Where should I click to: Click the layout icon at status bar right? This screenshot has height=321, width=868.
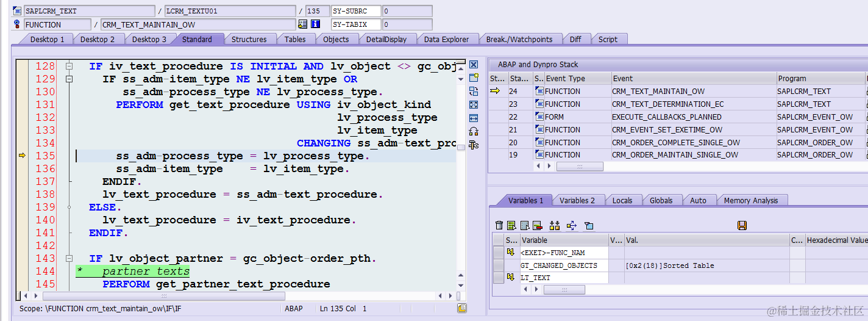(x=462, y=308)
